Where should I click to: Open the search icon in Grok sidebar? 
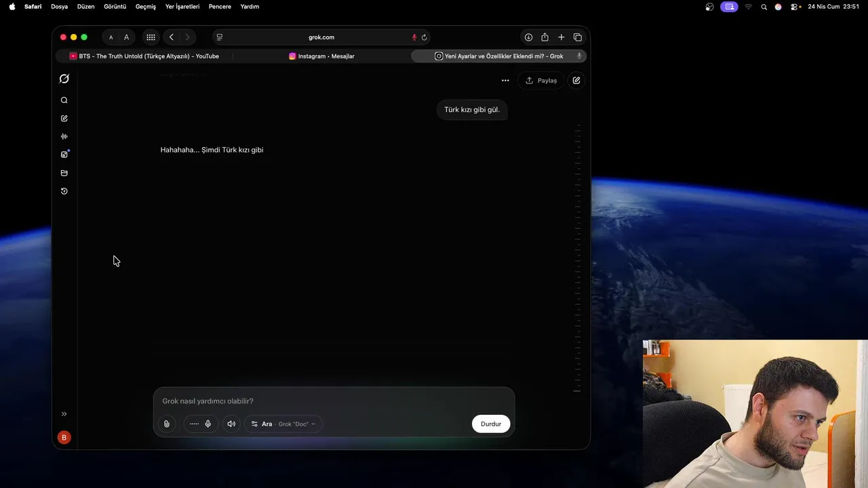pyautogui.click(x=64, y=100)
